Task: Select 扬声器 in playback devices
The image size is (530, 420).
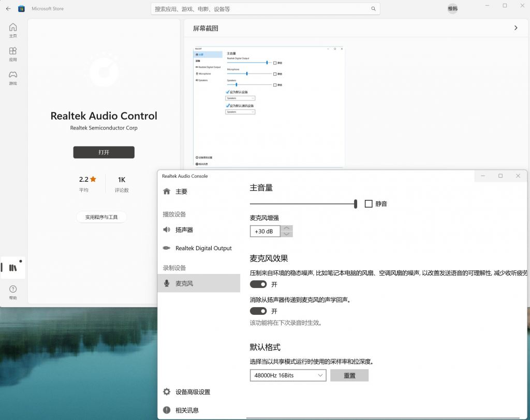Action: coord(184,229)
